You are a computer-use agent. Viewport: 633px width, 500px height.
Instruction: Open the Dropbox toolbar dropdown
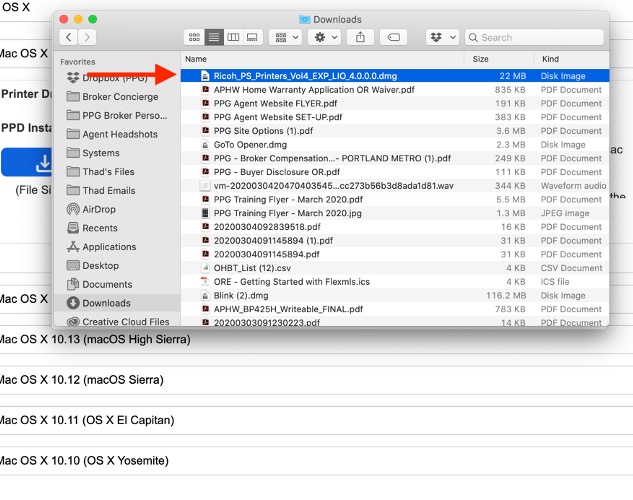(x=442, y=37)
